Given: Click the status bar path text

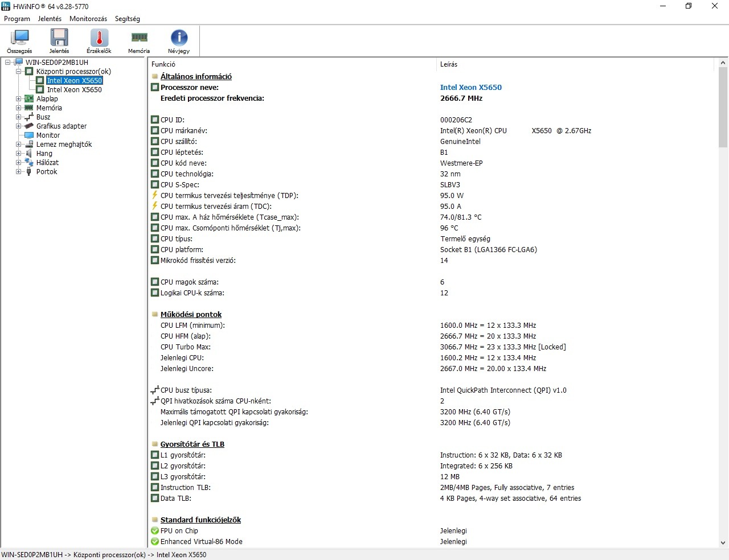Looking at the screenshot, I should [104, 554].
